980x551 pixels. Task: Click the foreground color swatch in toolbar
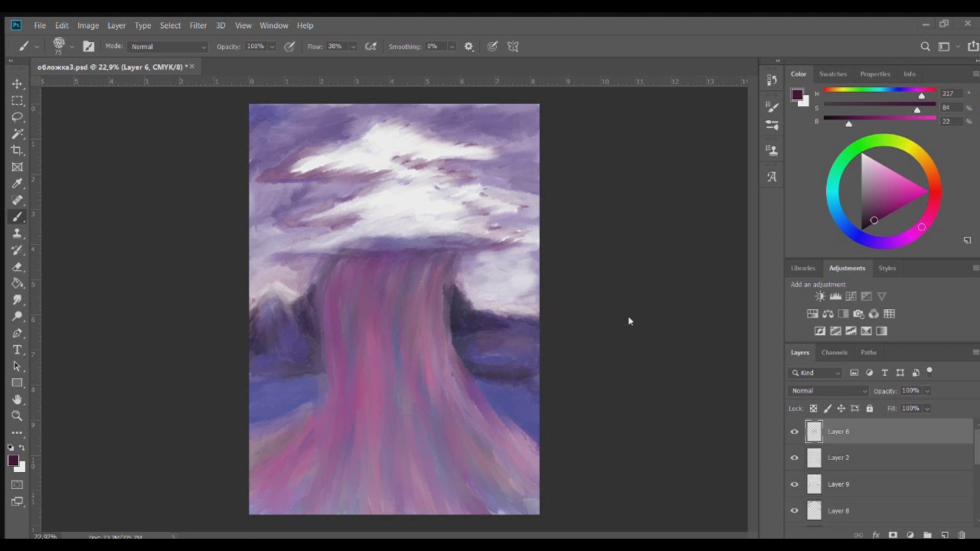tap(13, 460)
